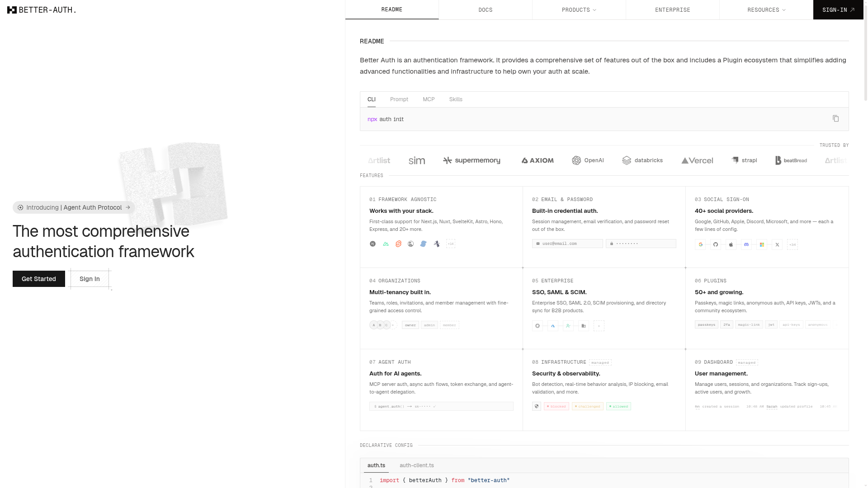Select the Google social provider icon

[x=701, y=244]
